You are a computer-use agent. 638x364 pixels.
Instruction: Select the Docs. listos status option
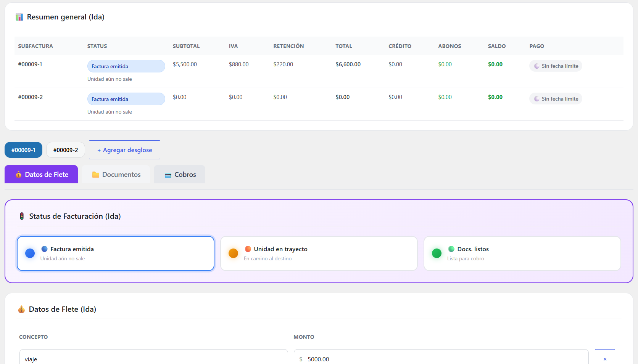pyautogui.click(x=522, y=253)
